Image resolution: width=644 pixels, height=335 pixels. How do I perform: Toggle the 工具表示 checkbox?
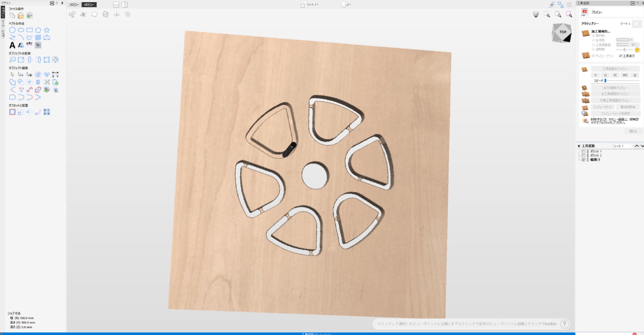620,56
